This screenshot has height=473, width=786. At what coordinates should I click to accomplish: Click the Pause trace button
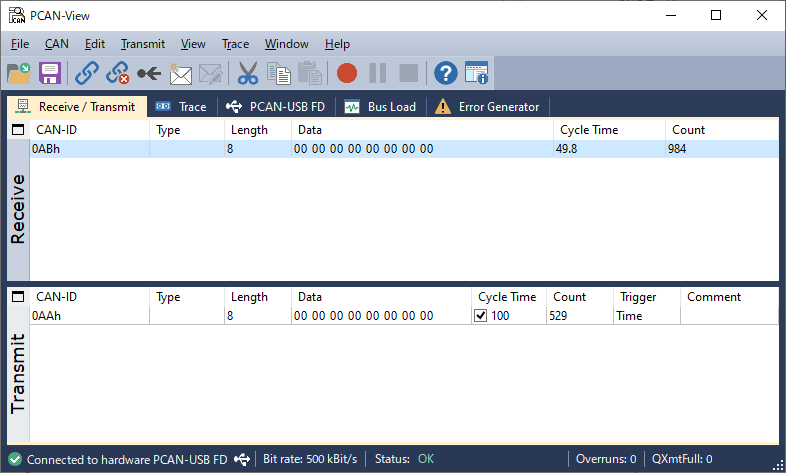click(x=377, y=73)
